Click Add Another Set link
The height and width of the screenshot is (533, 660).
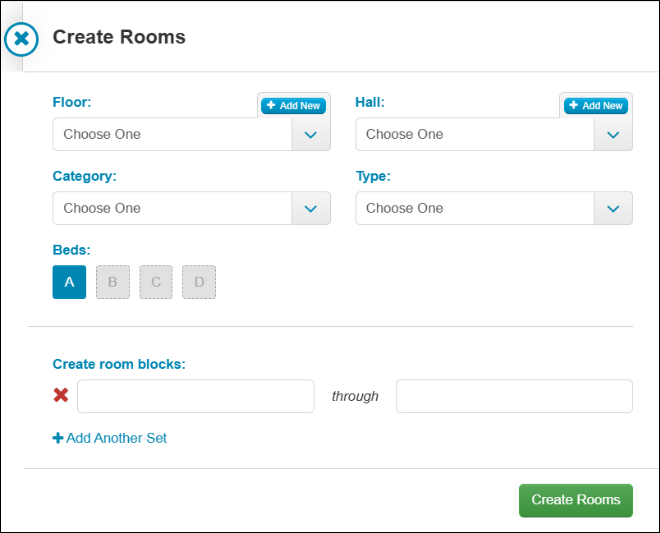point(110,438)
